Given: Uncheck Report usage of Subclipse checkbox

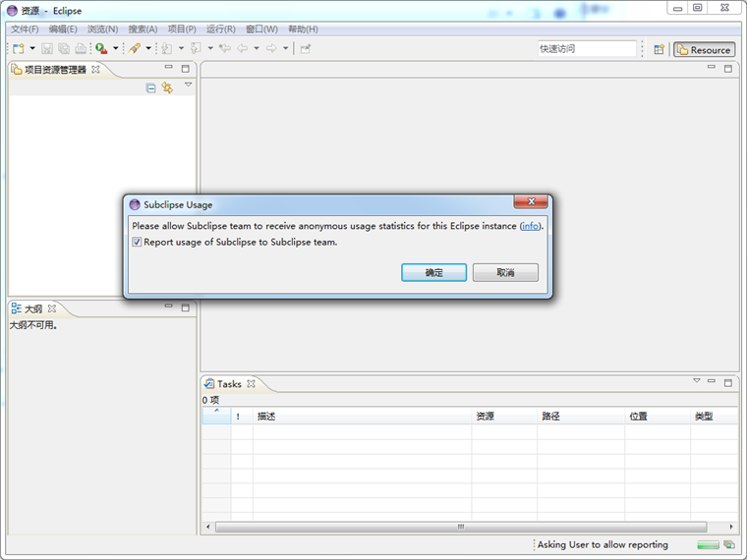Looking at the screenshot, I should 137,242.
